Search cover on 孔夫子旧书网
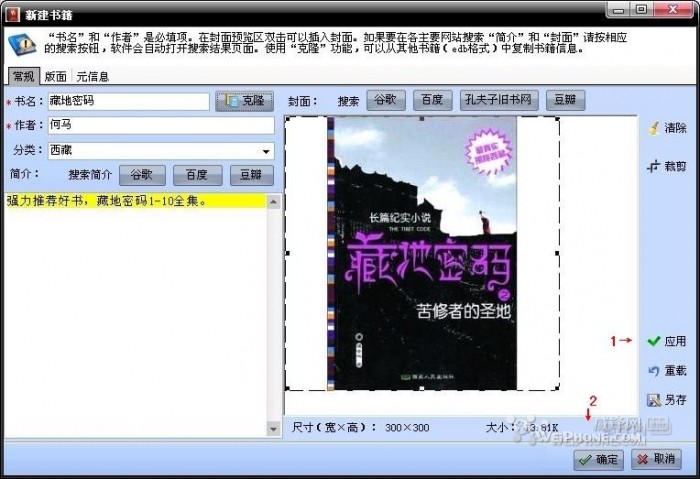The height and width of the screenshot is (479, 700). (x=499, y=100)
